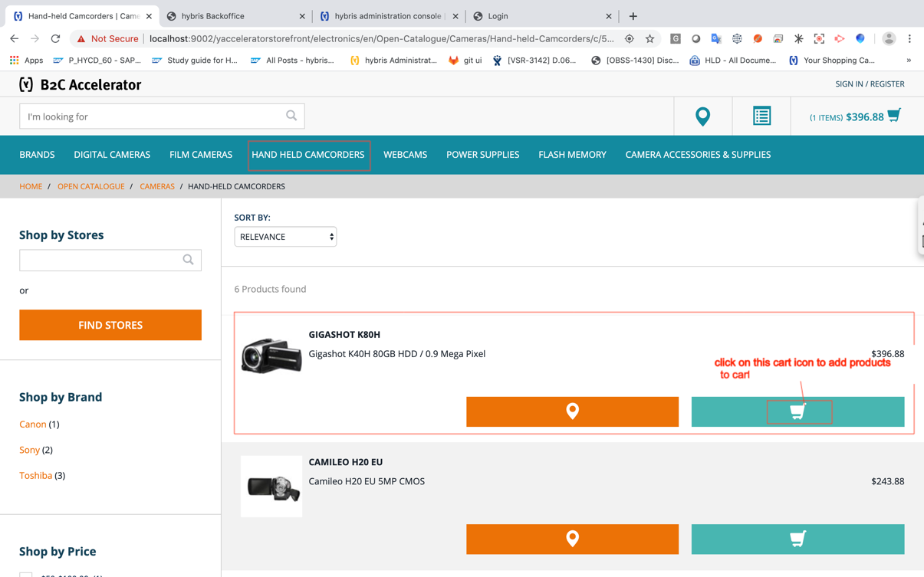
Task: Open the Digital Cameras menu
Action: pyautogui.click(x=112, y=155)
